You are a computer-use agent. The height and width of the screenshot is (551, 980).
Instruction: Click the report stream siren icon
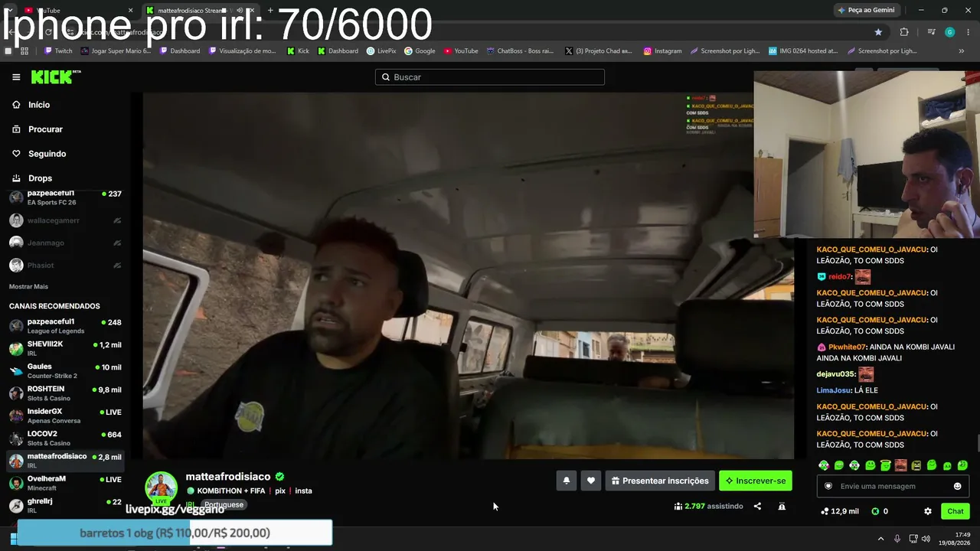[782, 507]
